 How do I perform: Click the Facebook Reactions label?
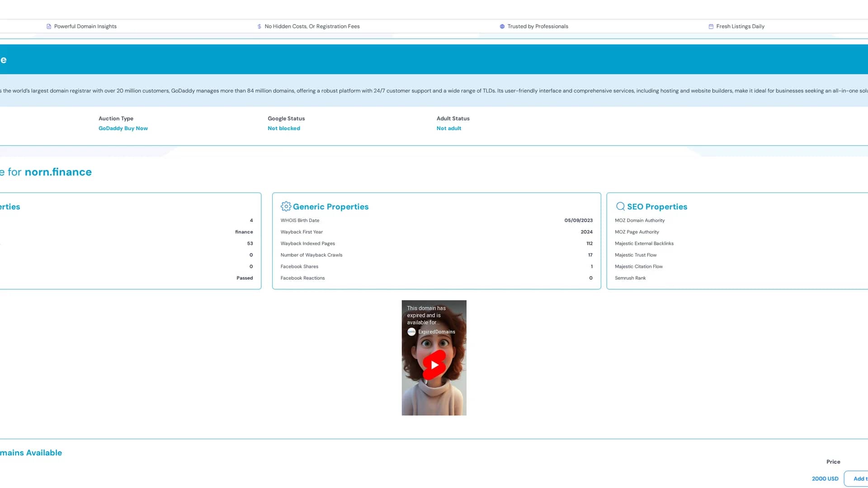tap(302, 278)
